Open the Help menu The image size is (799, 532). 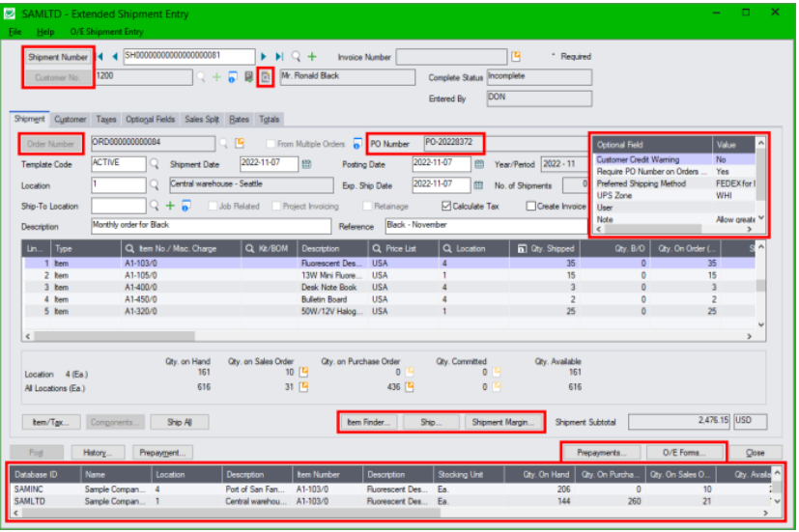45,32
